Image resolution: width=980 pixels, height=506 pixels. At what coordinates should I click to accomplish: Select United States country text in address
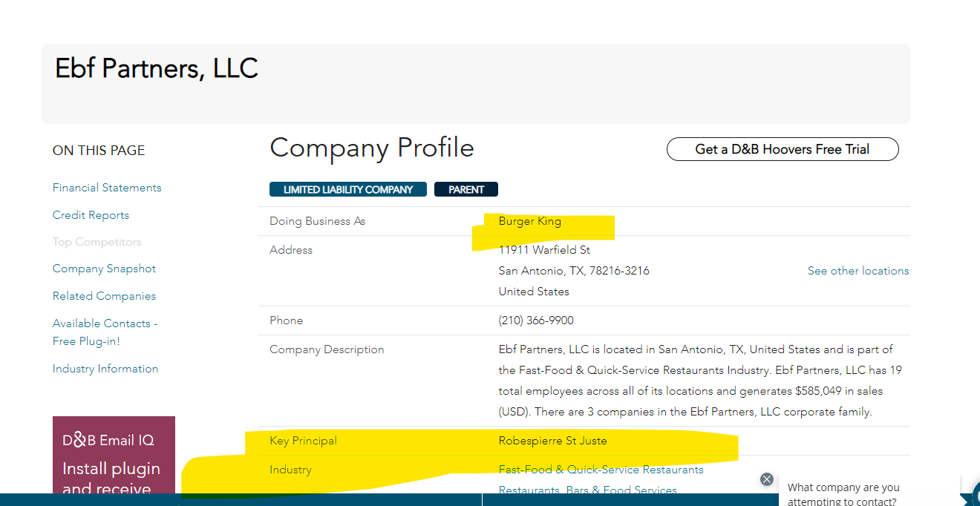coord(534,292)
